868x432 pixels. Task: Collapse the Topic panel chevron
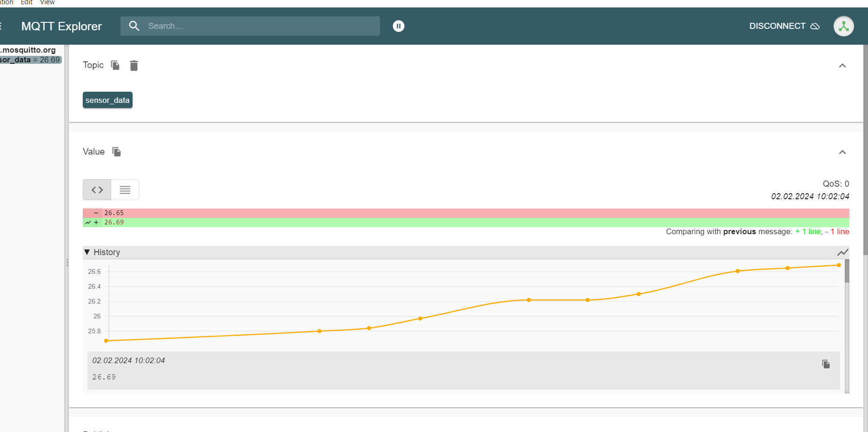842,66
